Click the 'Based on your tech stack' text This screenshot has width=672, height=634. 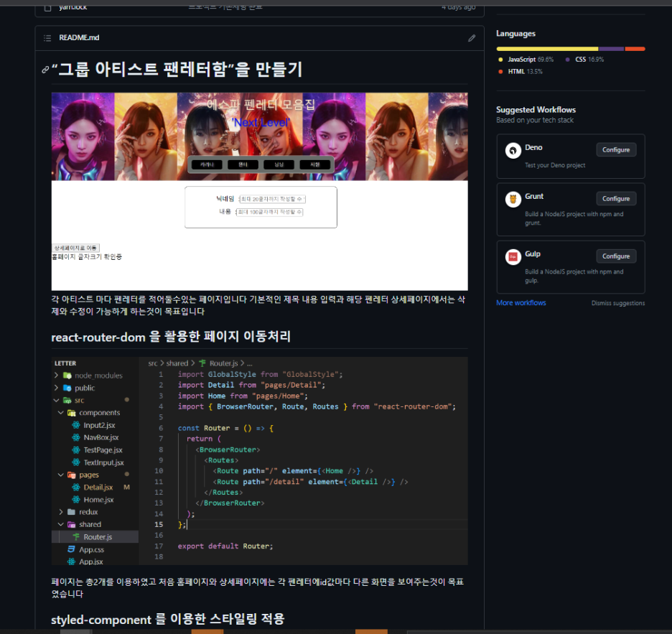(x=534, y=121)
